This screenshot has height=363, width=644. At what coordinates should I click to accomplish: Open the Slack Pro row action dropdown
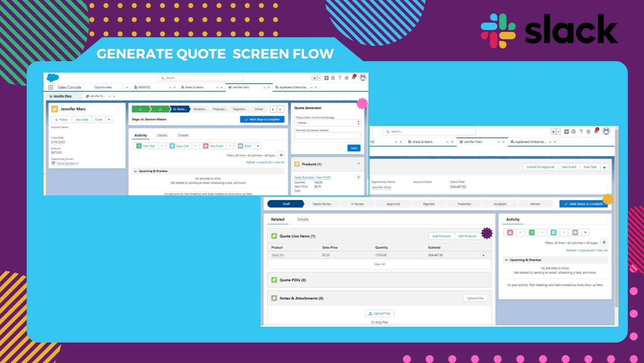coord(483,255)
